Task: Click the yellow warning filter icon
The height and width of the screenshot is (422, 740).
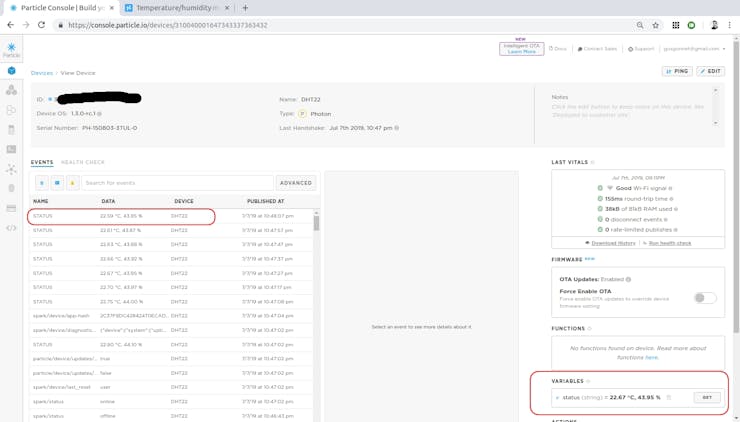Action: tap(73, 183)
